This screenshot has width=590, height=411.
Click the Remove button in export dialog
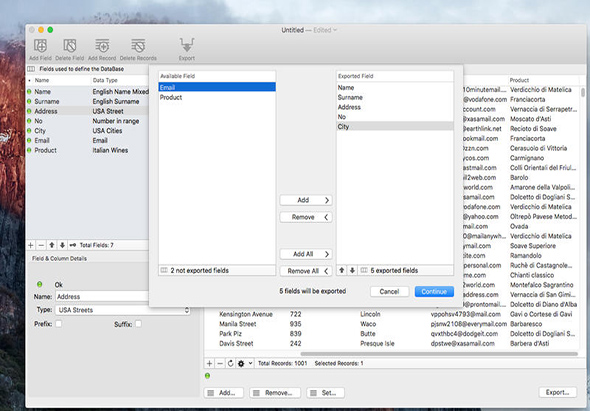point(306,217)
